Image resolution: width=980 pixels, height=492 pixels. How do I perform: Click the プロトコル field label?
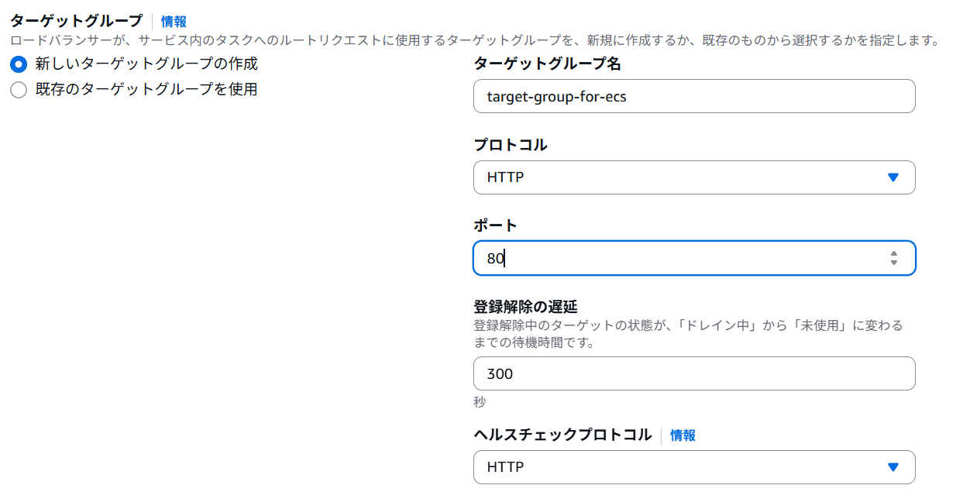[x=510, y=145]
